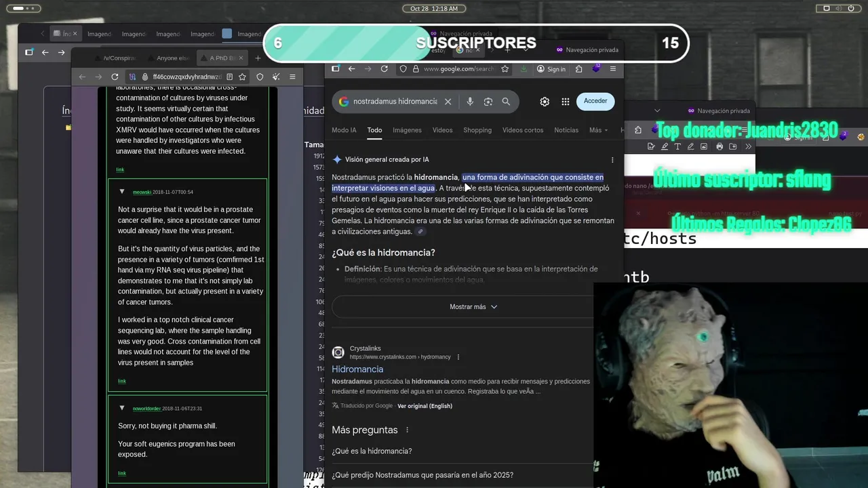This screenshot has height=488, width=868.
Task: Select text tool in PDF viewer toolbar
Action: 677,146
